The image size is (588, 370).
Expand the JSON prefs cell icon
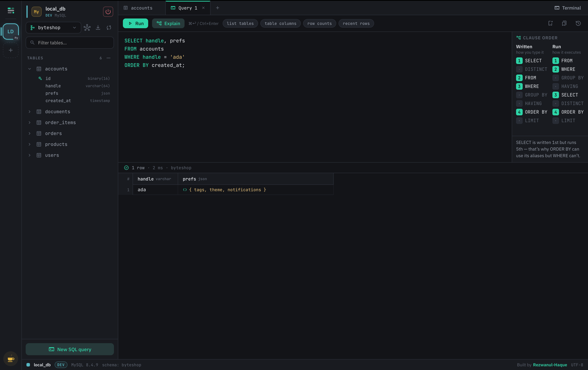coord(185,190)
